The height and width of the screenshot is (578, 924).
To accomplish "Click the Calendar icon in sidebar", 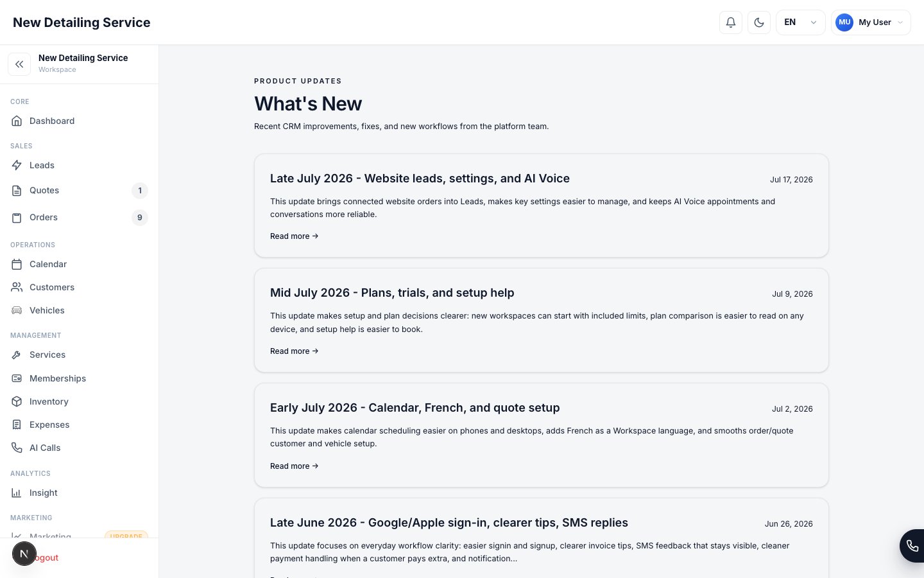I will [x=17, y=264].
